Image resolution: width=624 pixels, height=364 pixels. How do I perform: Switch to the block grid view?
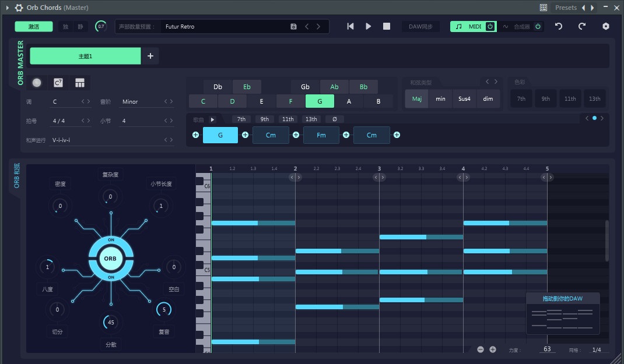(79, 83)
